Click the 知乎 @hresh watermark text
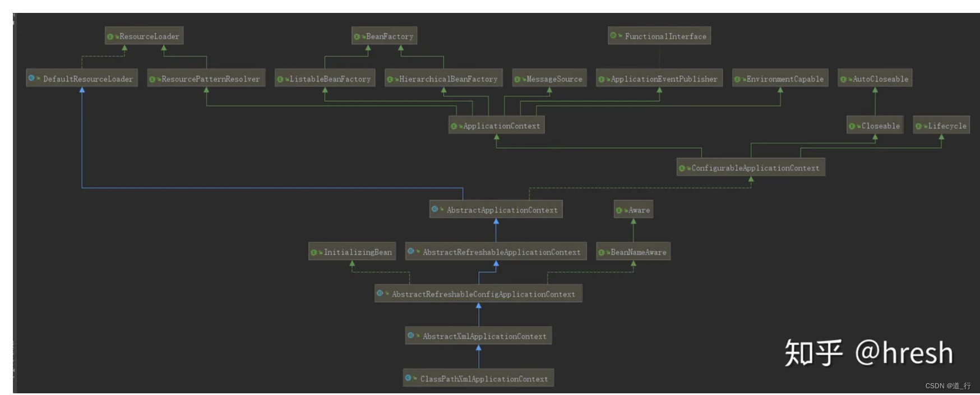This screenshot has height=395, width=980. tap(868, 353)
